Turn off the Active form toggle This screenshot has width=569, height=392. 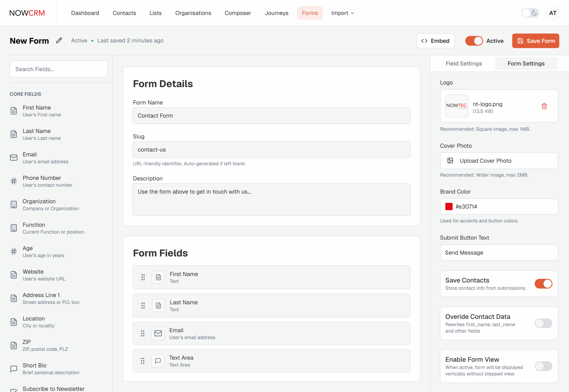(474, 41)
